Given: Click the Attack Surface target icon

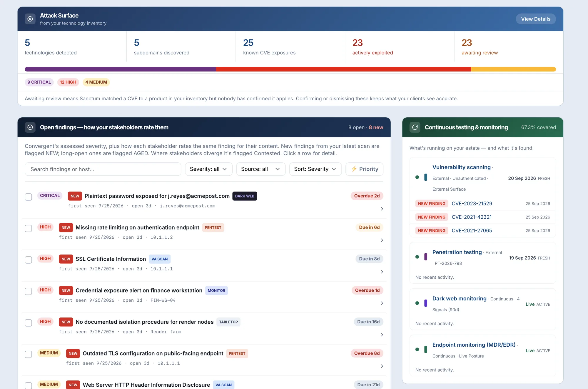Looking at the screenshot, I should click(30, 19).
